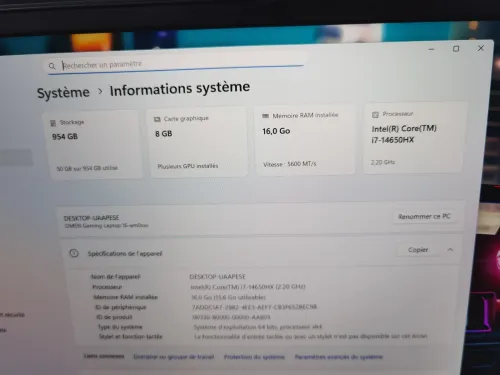500x375 pixels.
Task: Collapse the Spécifications de l'appareil chevron
Action: (450, 249)
